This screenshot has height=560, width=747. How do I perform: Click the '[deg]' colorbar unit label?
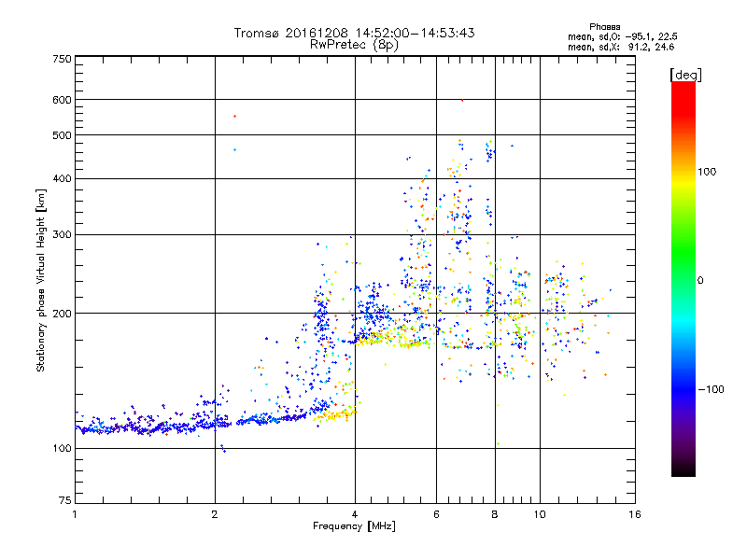[685, 75]
